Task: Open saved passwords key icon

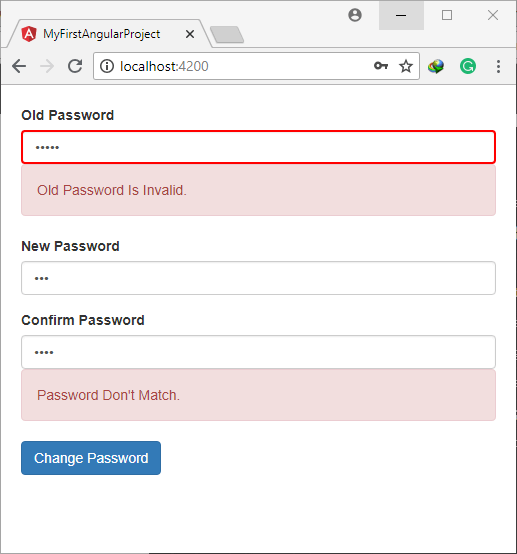Action: pyautogui.click(x=381, y=66)
